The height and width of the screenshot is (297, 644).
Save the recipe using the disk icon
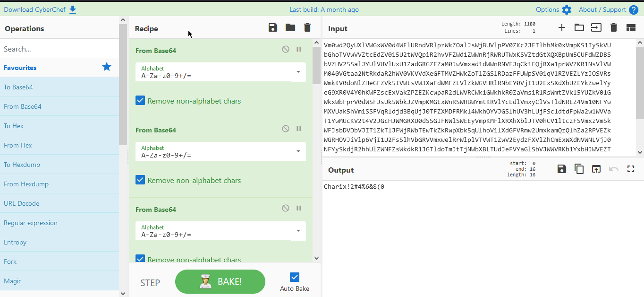click(273, 28)
